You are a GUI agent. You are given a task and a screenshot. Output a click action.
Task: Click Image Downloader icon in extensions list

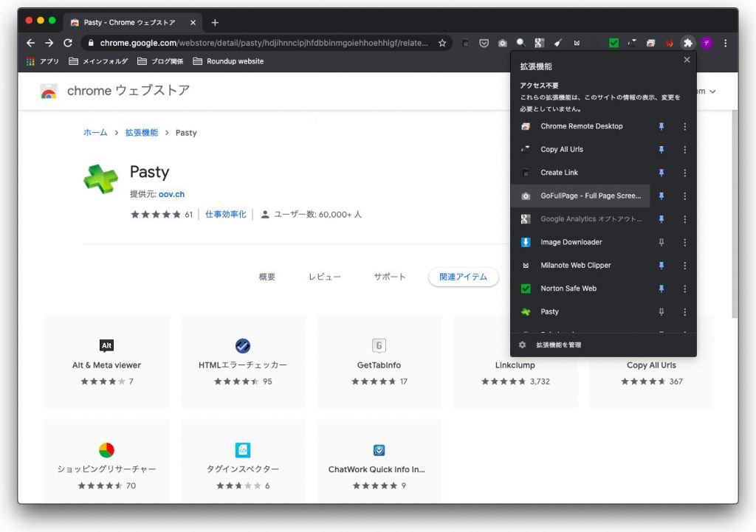(x=526, y=242)
